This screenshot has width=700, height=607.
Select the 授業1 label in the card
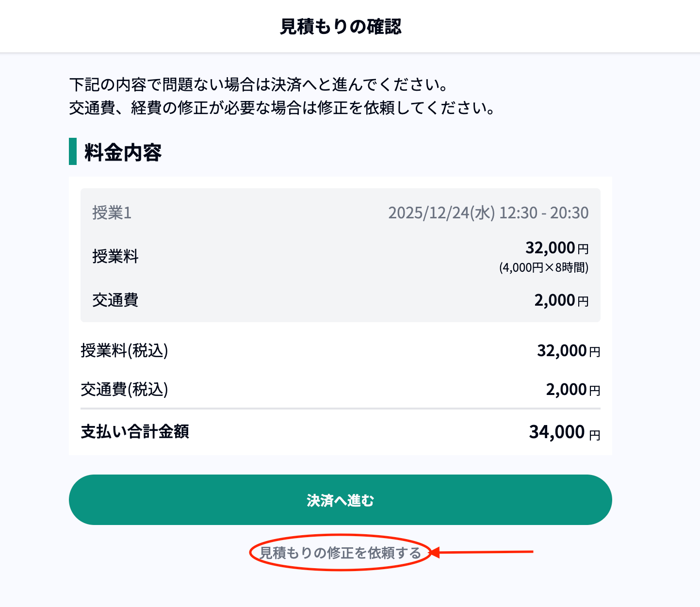(x=112, y=213)
